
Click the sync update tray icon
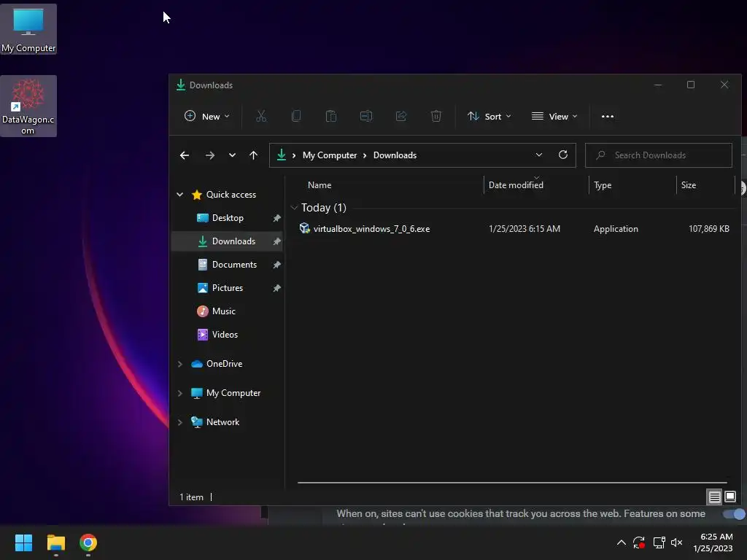point(639,542)
